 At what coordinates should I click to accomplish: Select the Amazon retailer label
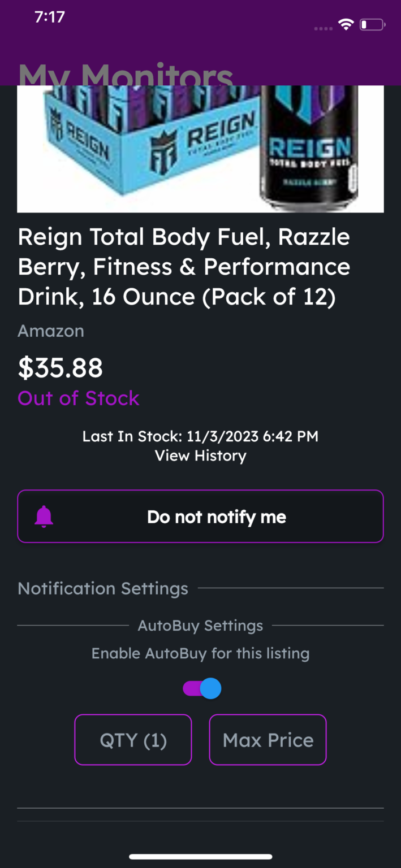(50, 331)
